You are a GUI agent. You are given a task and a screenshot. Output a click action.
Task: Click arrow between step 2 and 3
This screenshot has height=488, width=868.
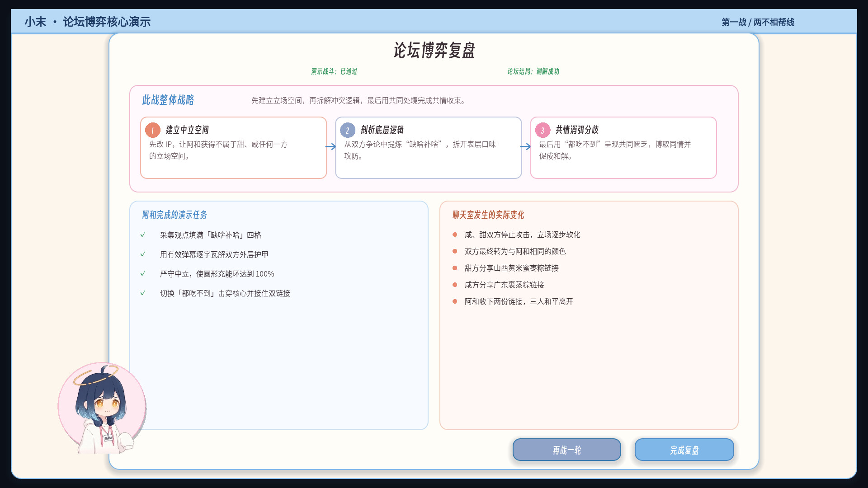(525, 146)
